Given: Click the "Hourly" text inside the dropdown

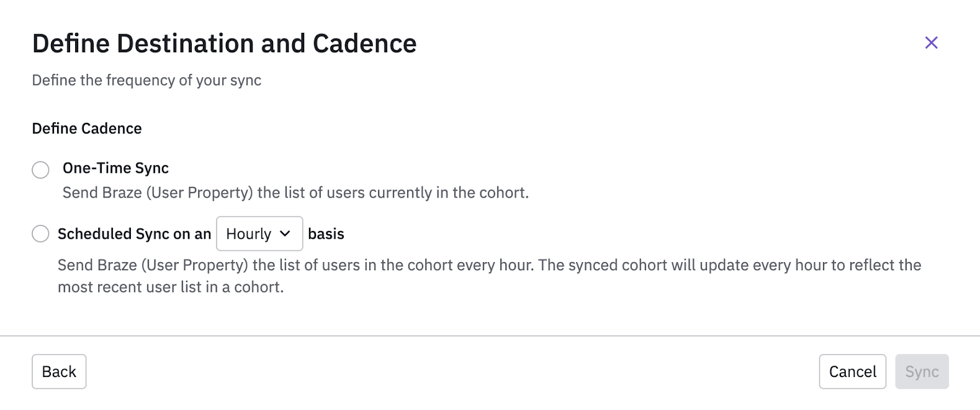Looking at the screenshot, I should pos(248,234).
